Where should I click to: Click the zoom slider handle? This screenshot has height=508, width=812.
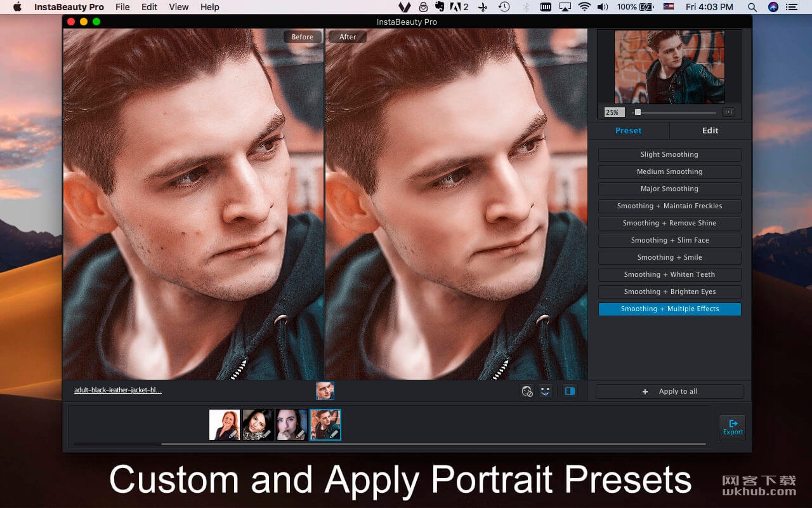(638, 112)
